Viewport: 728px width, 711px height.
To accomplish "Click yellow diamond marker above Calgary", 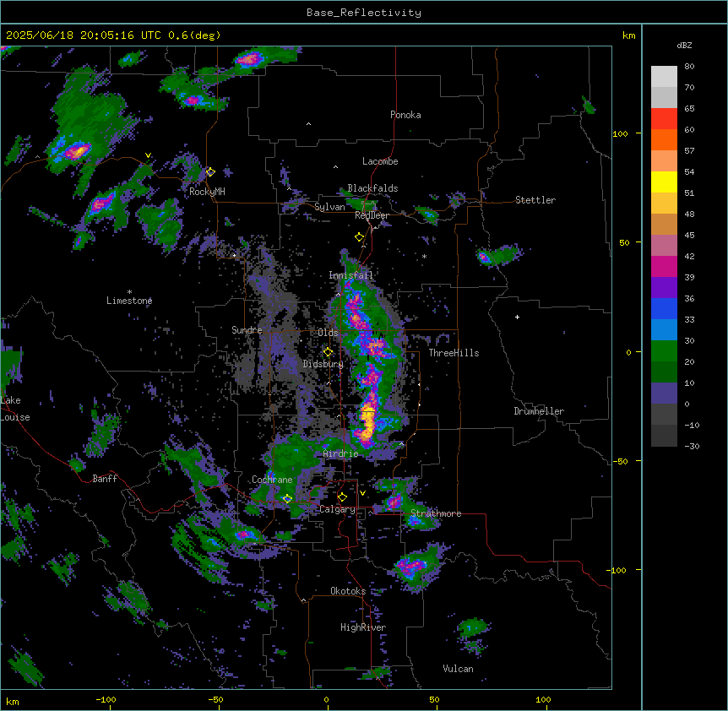I will click(342, 497).
